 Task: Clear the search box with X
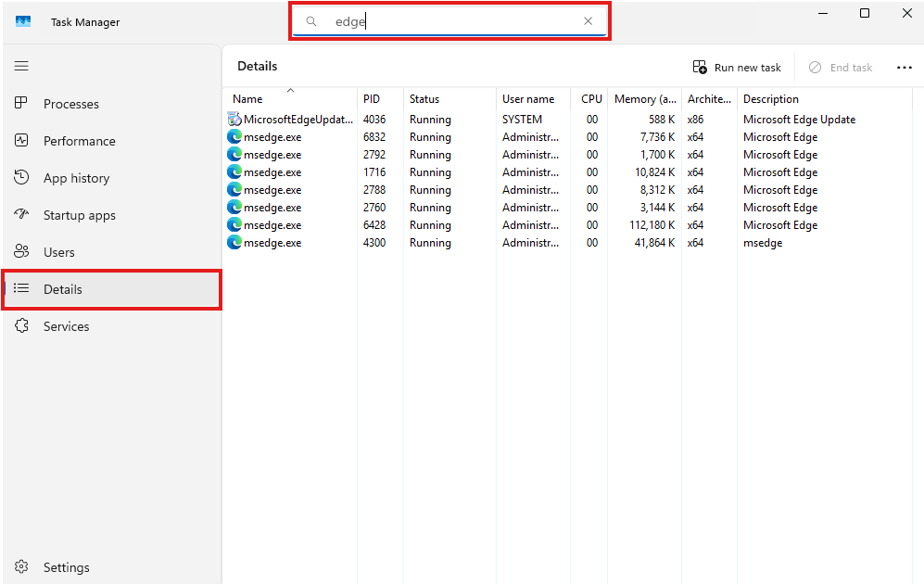tap(588, 21)
